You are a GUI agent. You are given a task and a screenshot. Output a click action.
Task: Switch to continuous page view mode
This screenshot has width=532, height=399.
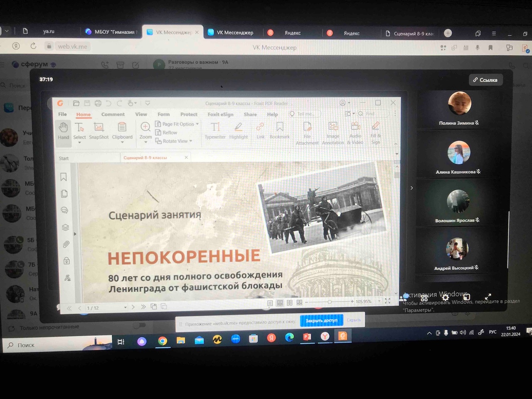click(x=280, y=303)
